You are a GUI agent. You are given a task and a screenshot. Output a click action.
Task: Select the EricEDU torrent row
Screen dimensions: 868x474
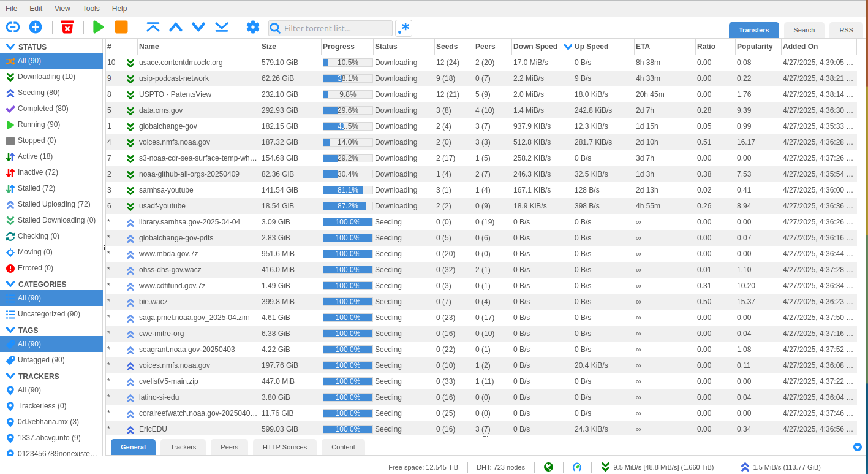[481, 429]
